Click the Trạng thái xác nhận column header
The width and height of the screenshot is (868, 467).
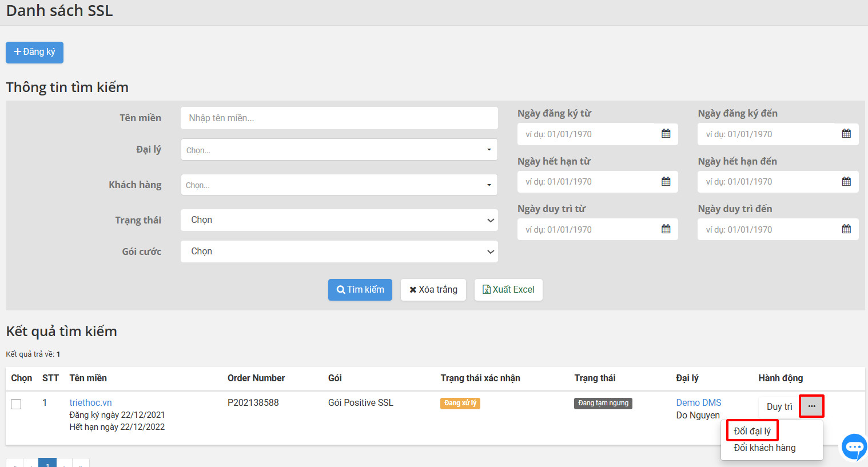tap(480, 378)
